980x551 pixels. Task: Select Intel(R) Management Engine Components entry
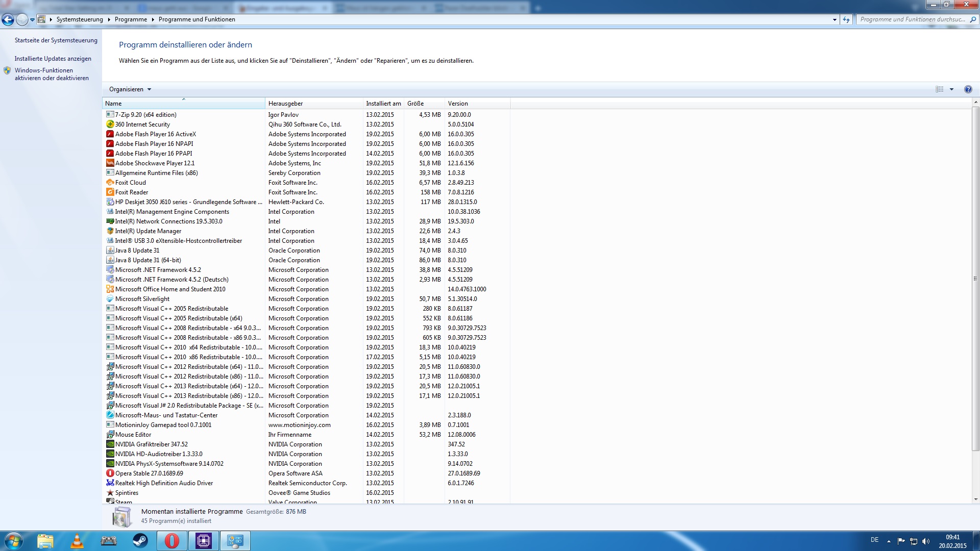306,212
